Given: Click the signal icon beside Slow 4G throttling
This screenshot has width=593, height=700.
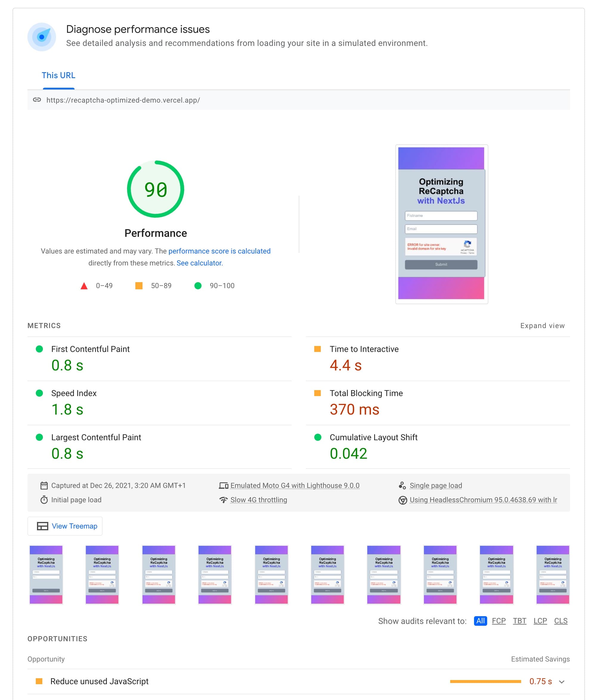Looking at the screenshot, I should click(x=224, y=500).
